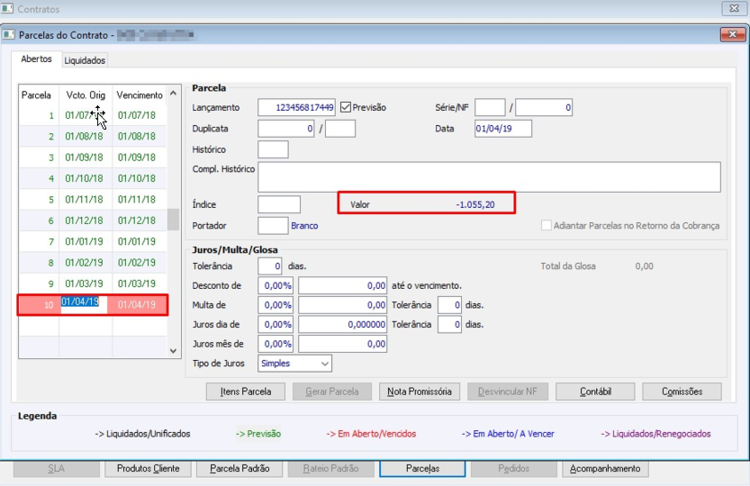Toggle the Previsão checkbox
Viewport: 750px width, 486px height.
coord(345,107)
